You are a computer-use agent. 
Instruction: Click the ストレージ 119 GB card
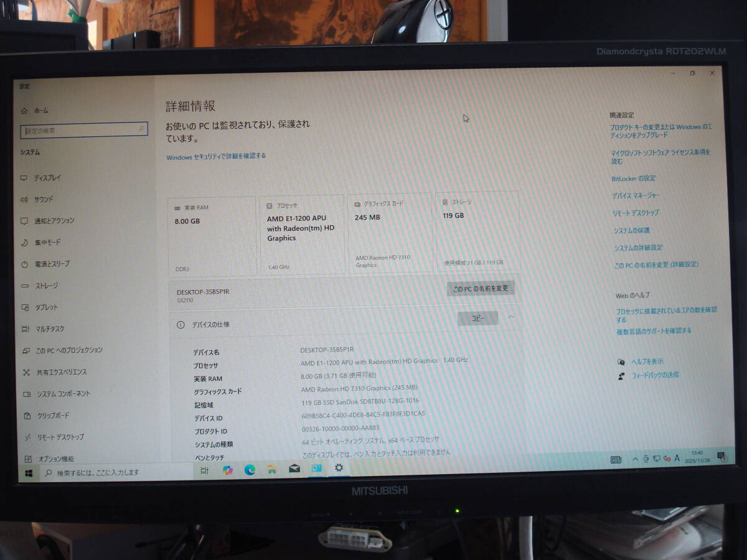[477, 231]
